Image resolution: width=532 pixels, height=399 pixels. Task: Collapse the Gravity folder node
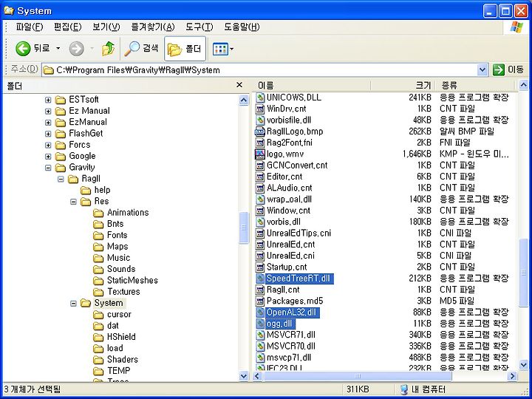click(48, 168)
